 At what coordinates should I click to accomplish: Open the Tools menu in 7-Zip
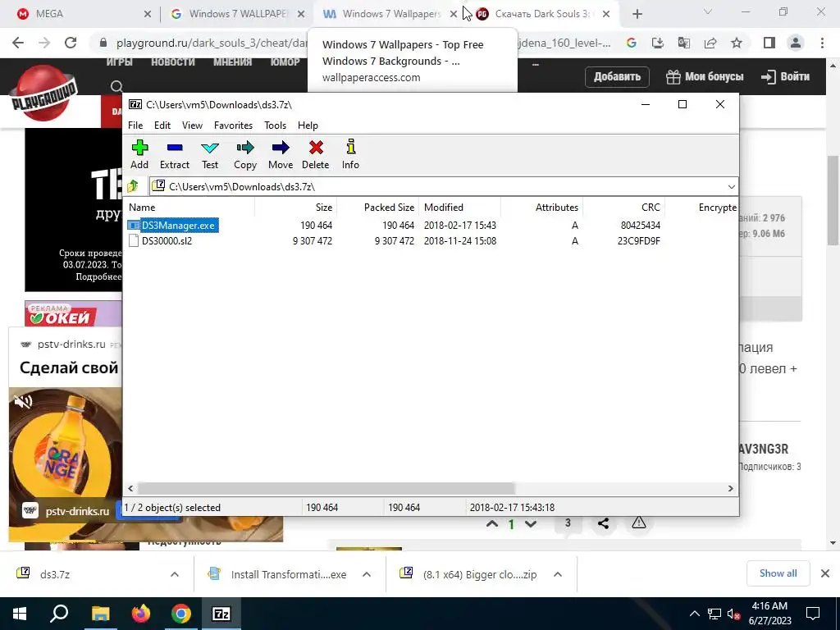[275, 126]
